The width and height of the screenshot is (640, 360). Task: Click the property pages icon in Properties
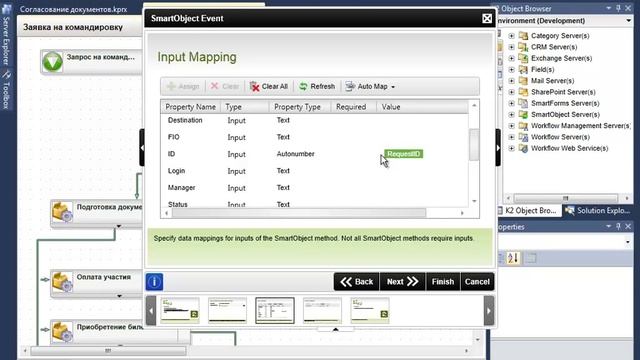pos(531,258)
